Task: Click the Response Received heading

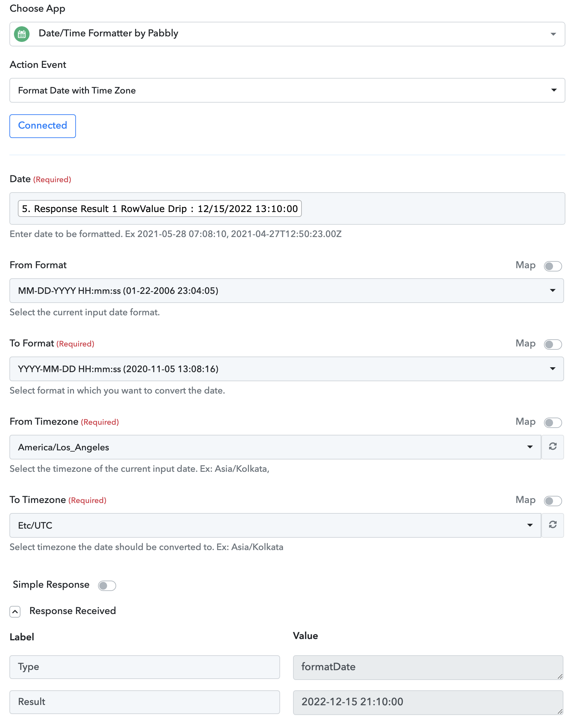Action: [x=73, y=611]
